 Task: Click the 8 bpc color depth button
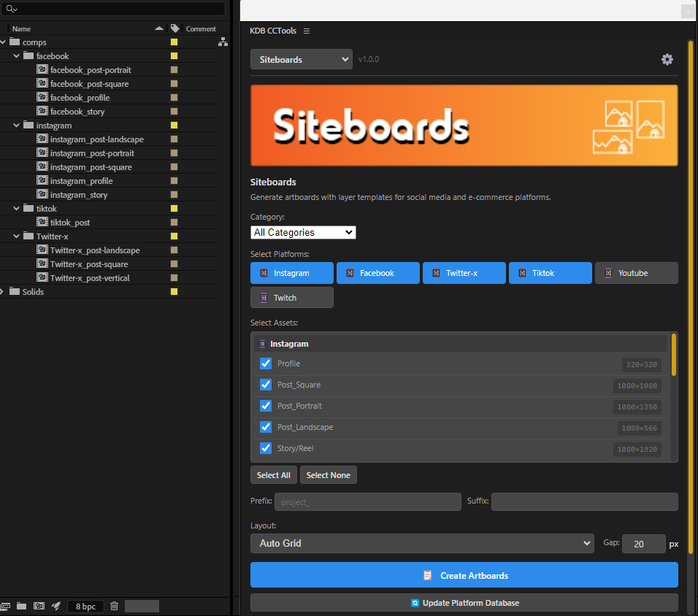click(x=85, y=607)
